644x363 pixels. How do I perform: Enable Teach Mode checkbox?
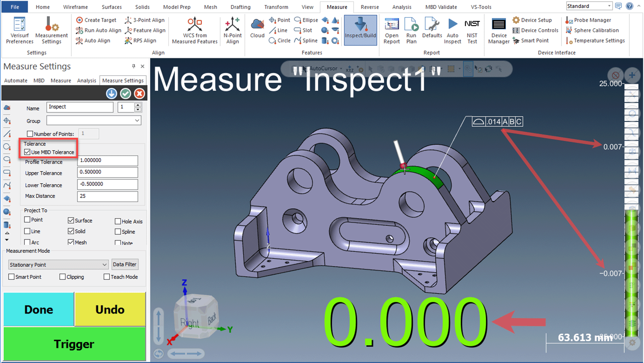coord(107,277)
